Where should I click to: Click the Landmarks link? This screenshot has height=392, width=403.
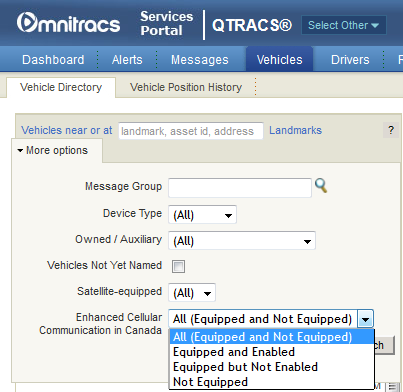295,130
